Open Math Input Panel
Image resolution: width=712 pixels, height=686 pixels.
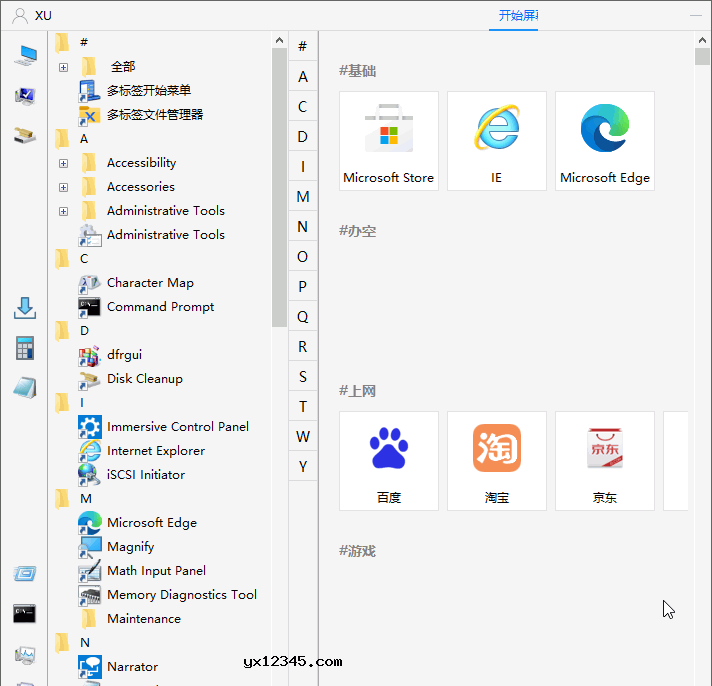pyautogui.click(x=142, y=571)
